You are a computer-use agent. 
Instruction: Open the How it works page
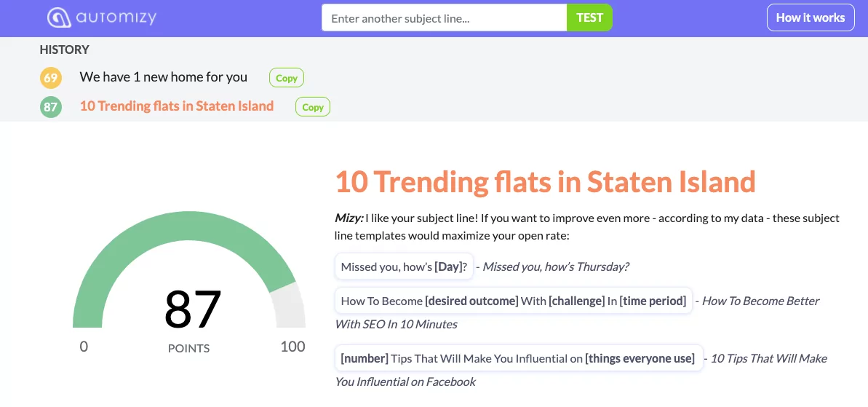click(811, 17)
